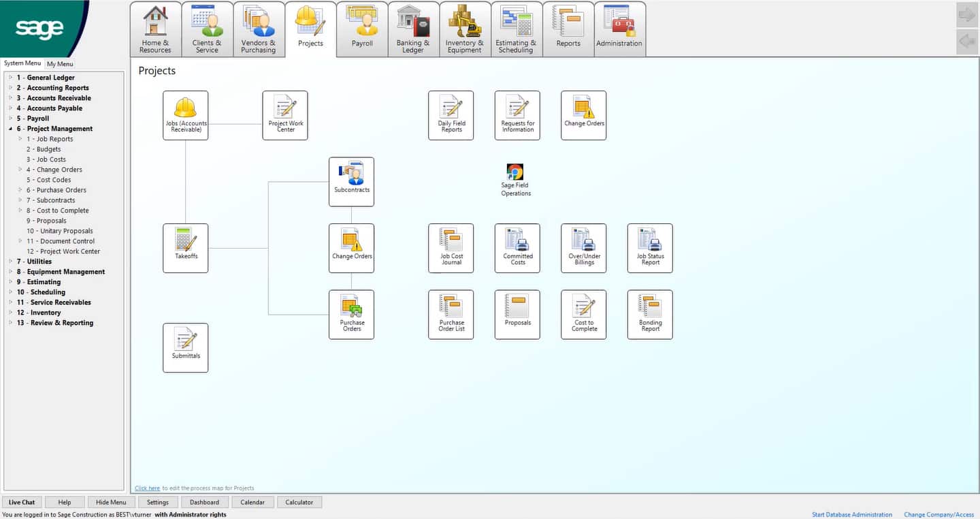Click Change Company/Access link
This screenshot has height=519, width=980.
(x=939, y=515)
